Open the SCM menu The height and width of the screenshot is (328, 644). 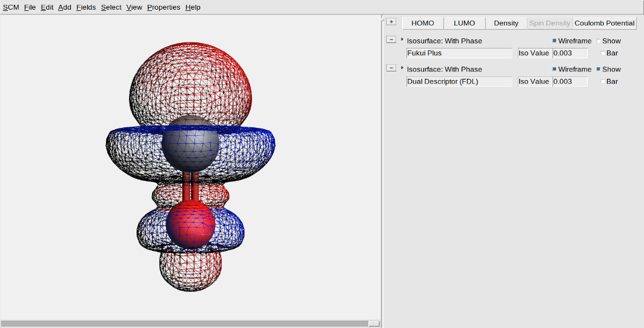click(11, 7)
